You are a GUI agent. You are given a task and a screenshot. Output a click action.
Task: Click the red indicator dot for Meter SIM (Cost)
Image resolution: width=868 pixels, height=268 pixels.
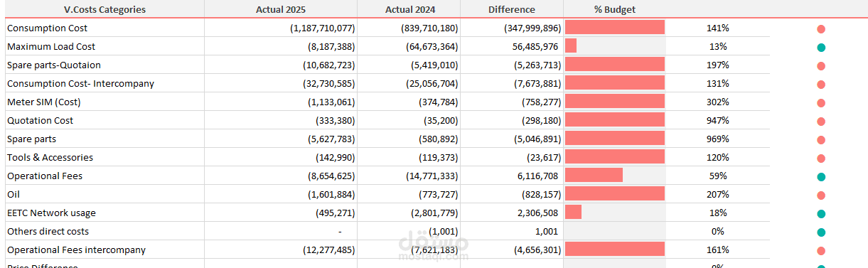tap(821, 103)
